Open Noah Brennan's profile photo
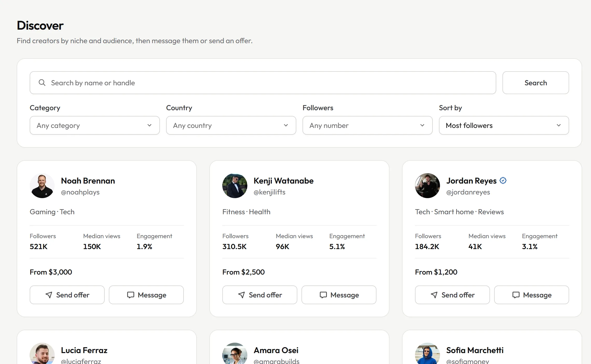 click(x=42, y=186)
